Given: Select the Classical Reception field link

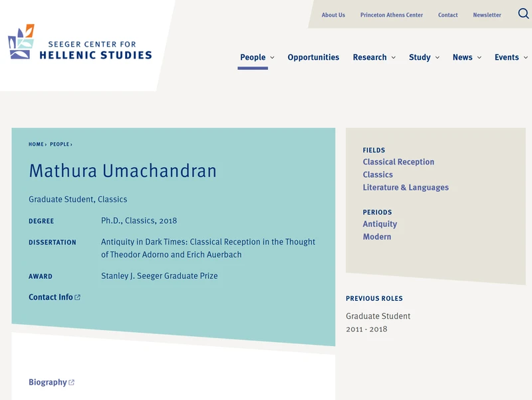Looking at the screenshot, I should (398, 162).
